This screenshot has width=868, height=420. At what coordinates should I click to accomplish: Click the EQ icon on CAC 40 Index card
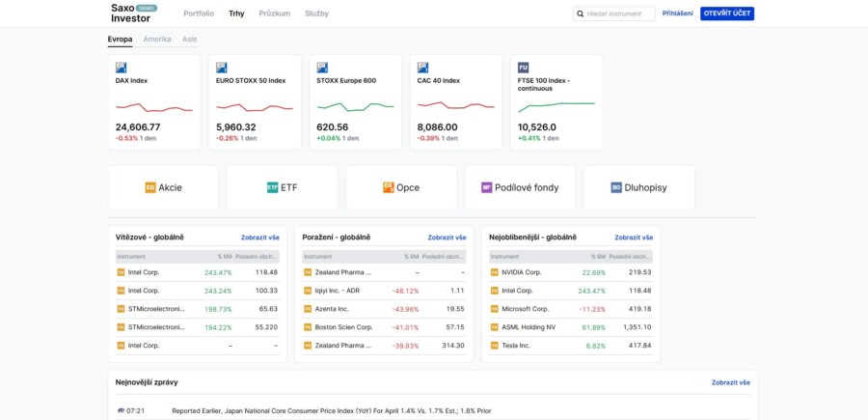coord(423,68)
